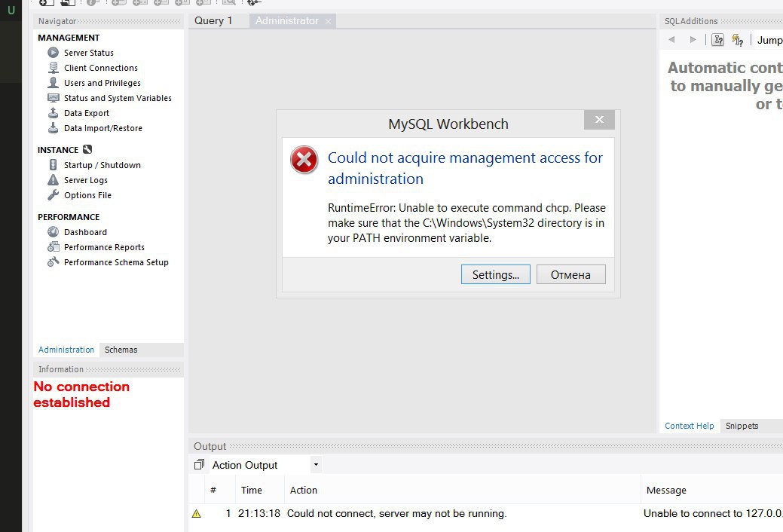Click the Action Output copy icon
Viewport: 783px width, 532px height.
199,465
